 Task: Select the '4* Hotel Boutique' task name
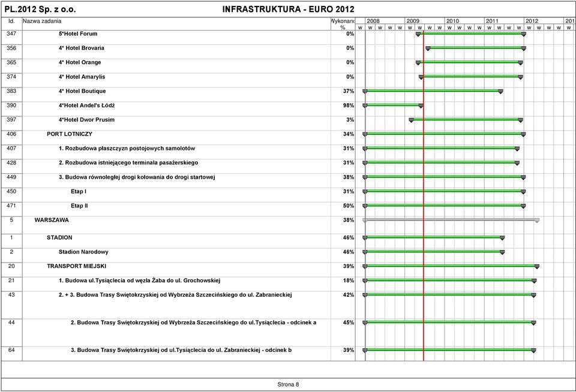[82, 91]
